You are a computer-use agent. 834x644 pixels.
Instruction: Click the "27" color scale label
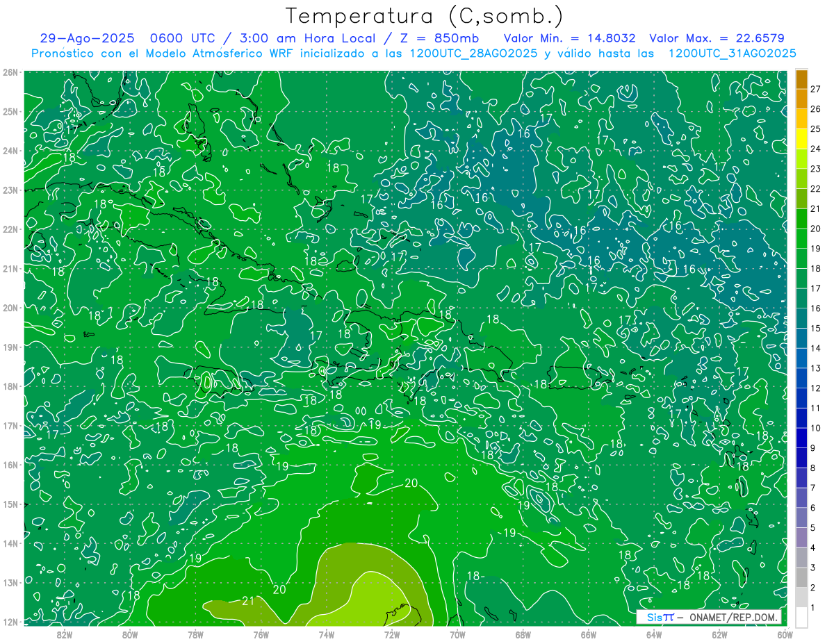(816, 89)
